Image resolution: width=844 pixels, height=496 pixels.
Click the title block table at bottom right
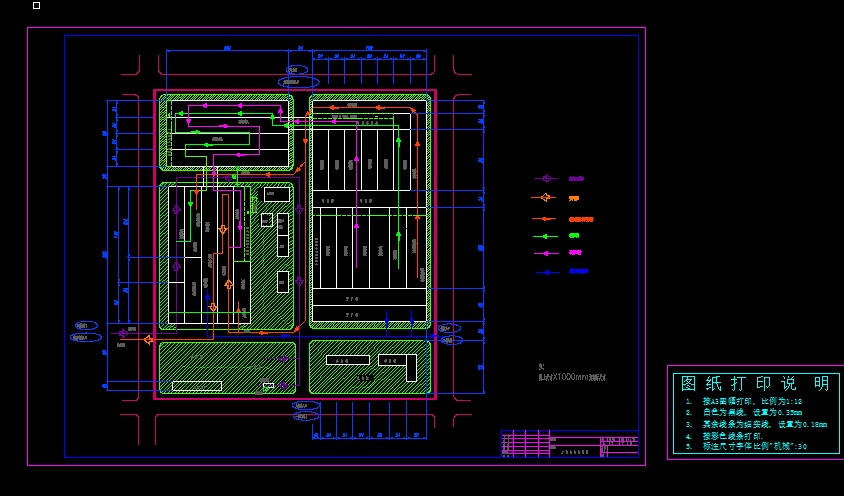[x=569, y=443]
